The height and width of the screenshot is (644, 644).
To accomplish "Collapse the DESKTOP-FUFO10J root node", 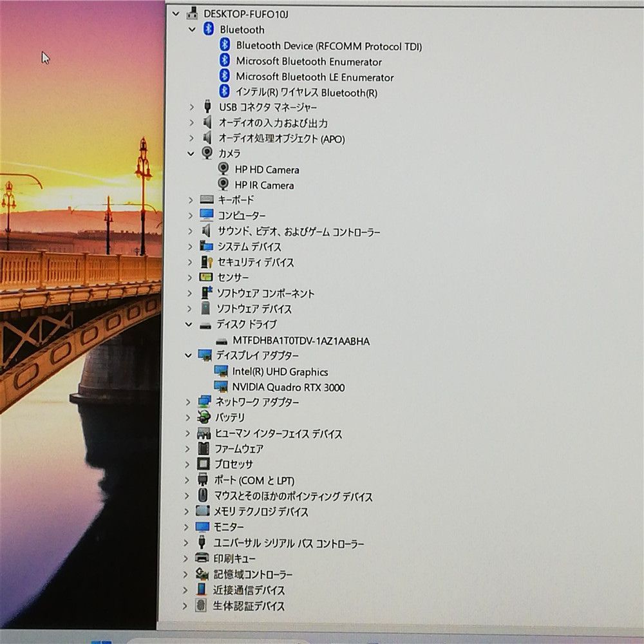I will click(x=176, y=13).
